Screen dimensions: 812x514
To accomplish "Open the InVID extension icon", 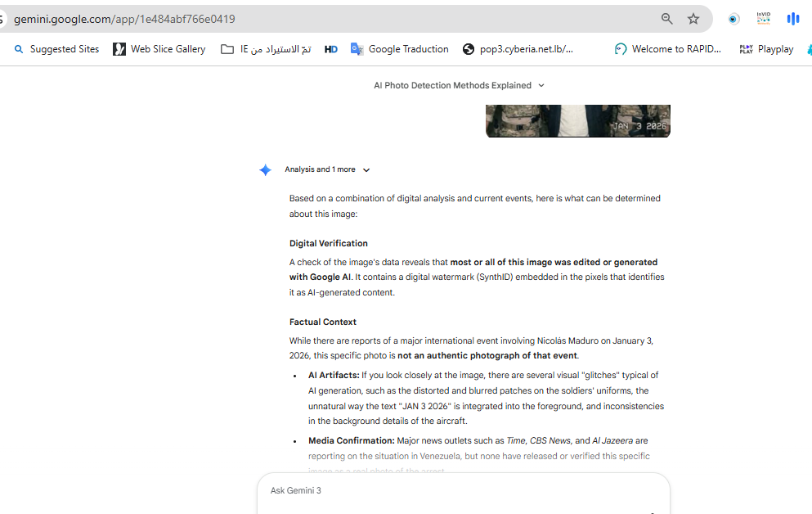I will (x=763, y=18).
